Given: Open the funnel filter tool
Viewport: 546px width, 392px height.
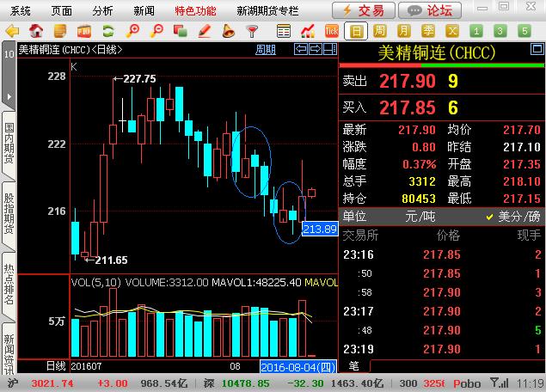Looking at the screenshot, I should coord(253,32).
